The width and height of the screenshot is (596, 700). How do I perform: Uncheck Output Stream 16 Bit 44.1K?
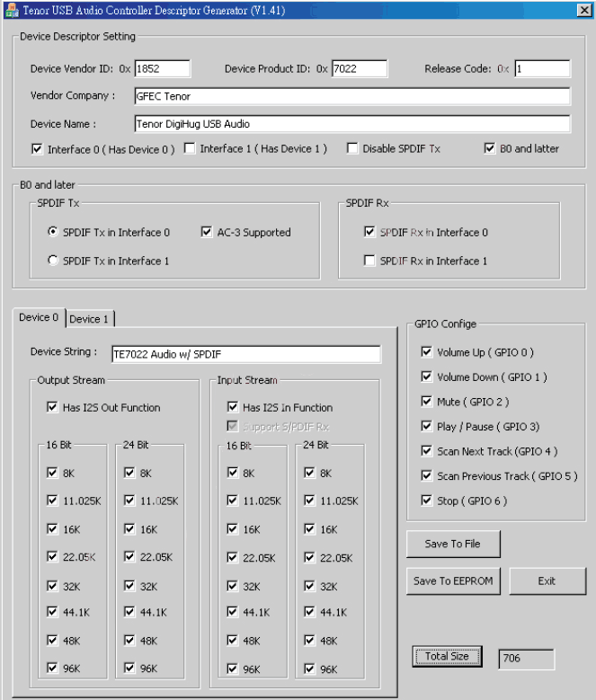(x=52, y=612)
